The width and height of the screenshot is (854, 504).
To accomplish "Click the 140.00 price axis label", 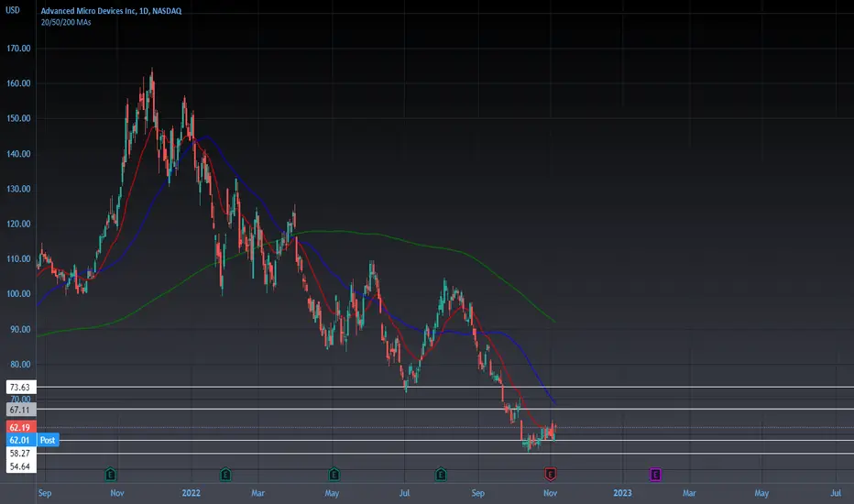I will (18, 154).
